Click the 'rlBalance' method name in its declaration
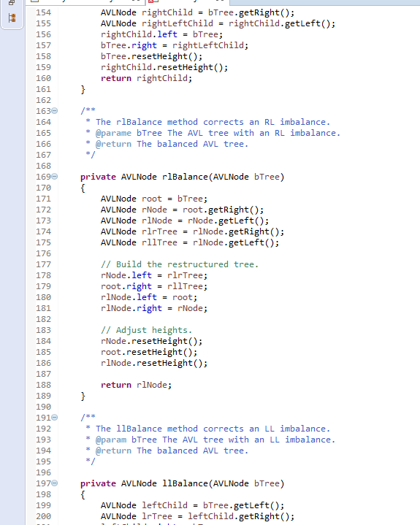The height and width of the screenshot is (525, 420). pos(185,177)
